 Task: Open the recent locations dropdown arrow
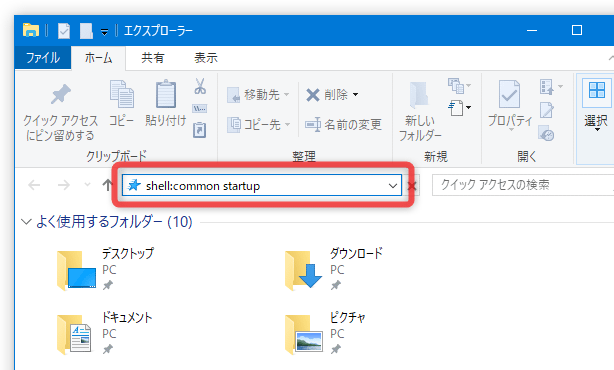(87, 184)
